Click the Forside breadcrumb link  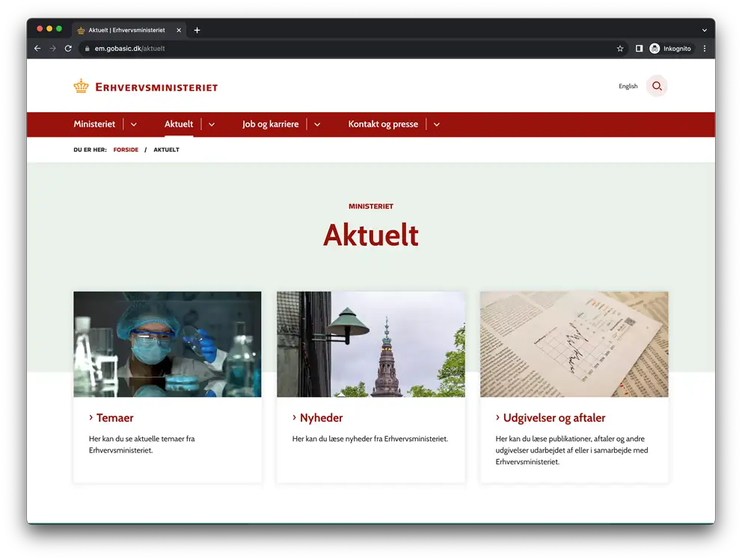(126, 150)
